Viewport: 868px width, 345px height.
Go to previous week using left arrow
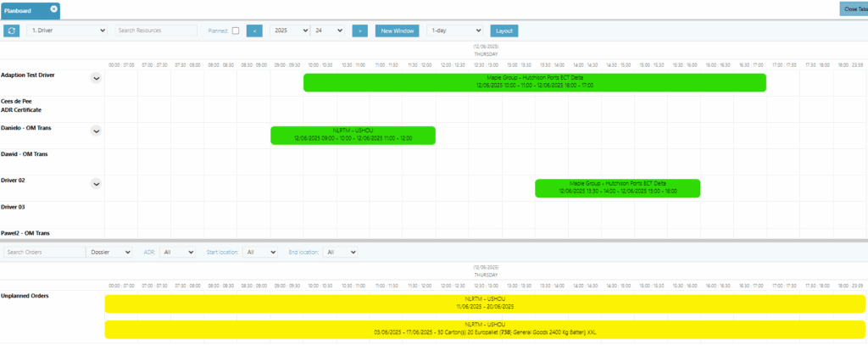point(253,31)
